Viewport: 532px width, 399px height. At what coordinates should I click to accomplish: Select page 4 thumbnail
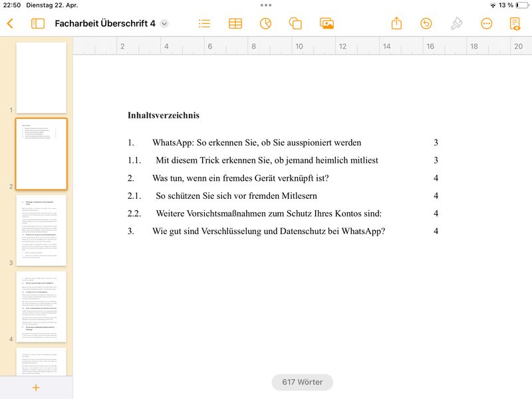(x=41, y=307)
